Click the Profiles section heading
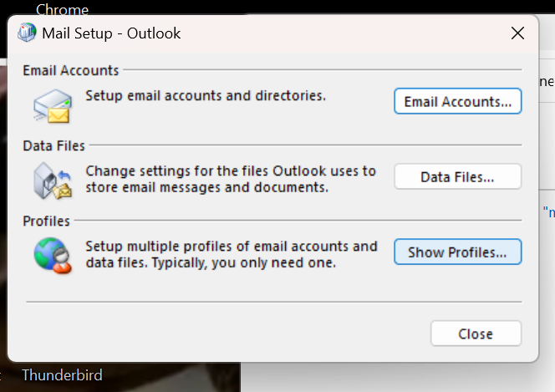 [x=47, y=221]
